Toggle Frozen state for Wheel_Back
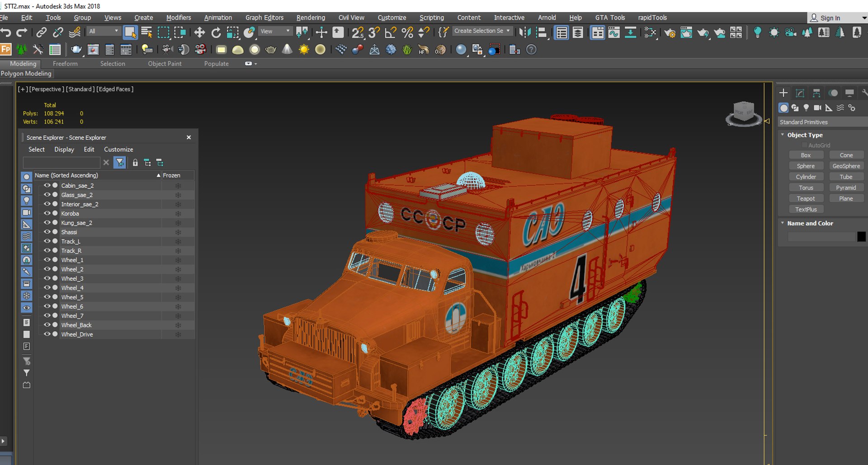868x465 pixels. coord(178,325)
